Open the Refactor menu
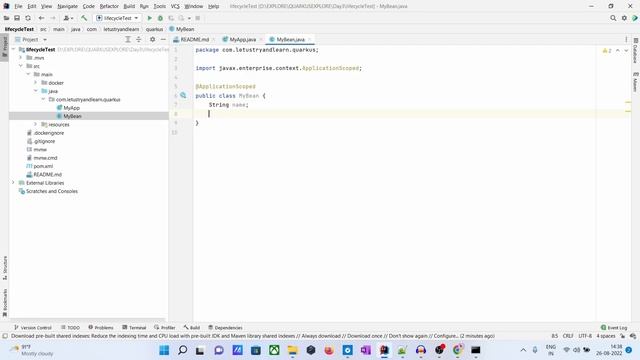The image size is (640, 360). (x=109, y=6)
